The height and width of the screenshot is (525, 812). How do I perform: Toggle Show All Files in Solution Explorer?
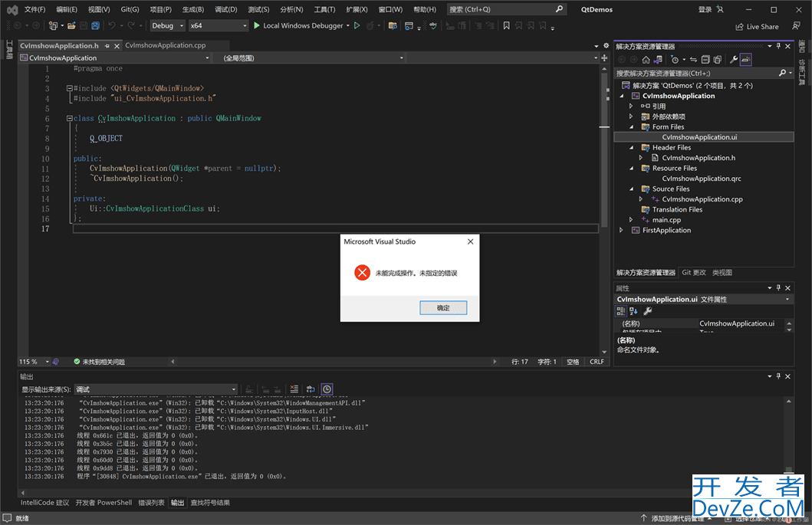(717, 60)
